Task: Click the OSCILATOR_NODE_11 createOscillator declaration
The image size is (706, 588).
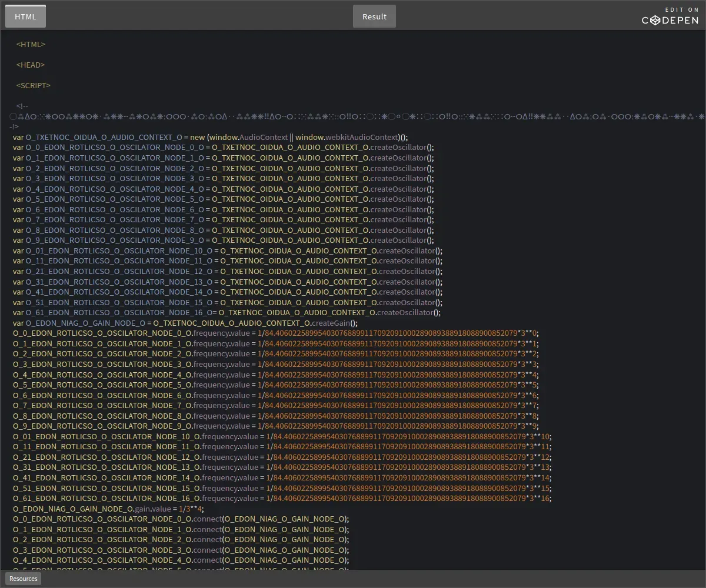Action: coord(228,260)
